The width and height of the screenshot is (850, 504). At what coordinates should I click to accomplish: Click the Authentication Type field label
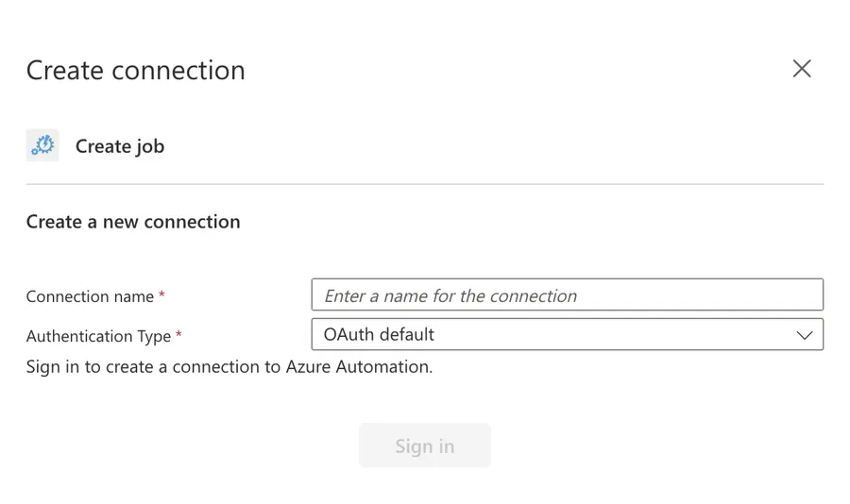[x=98, y=336]
